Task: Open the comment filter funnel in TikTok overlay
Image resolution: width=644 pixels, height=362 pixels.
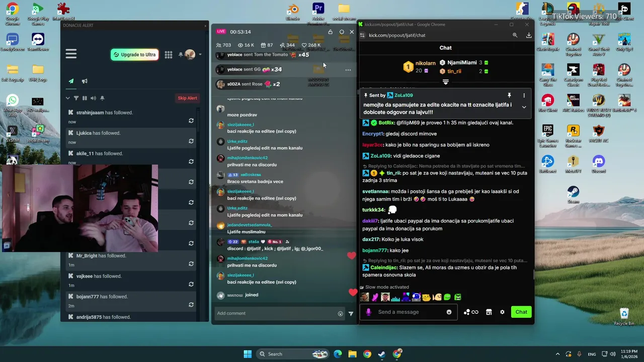Action: point(351,314)
